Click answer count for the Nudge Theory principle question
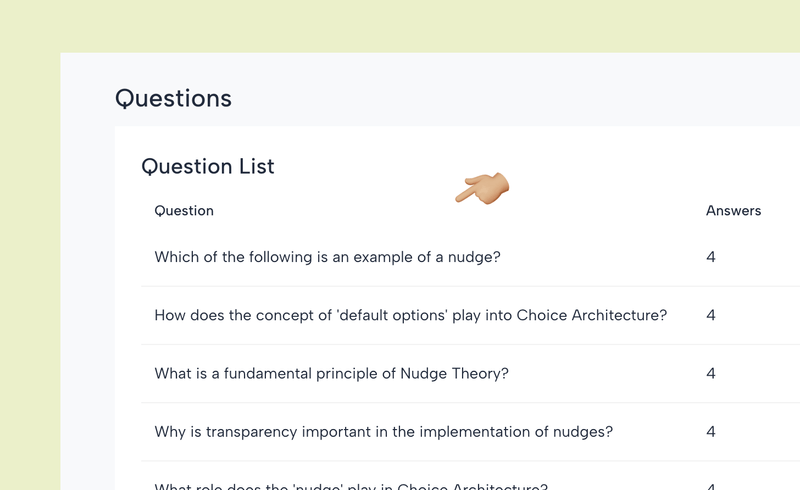 (711, 374)
